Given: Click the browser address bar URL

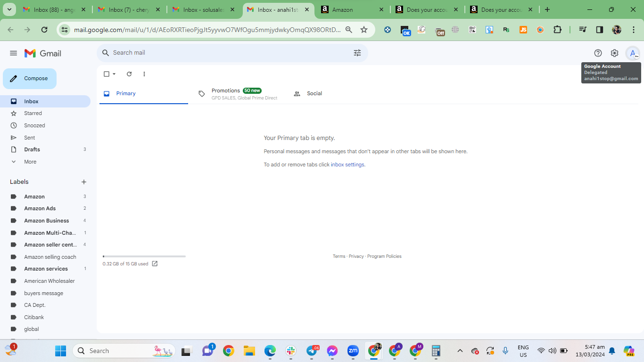Looking at the screenshot, I should [207, 30].
